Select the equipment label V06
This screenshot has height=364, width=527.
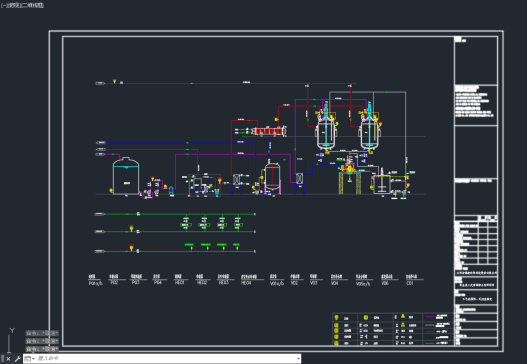(x=385, y=283)
